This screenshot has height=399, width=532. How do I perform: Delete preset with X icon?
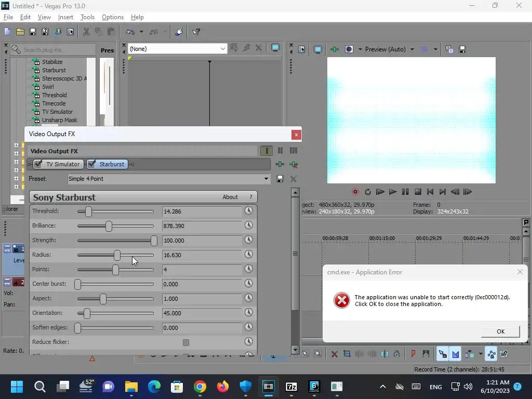click(294, 179)
